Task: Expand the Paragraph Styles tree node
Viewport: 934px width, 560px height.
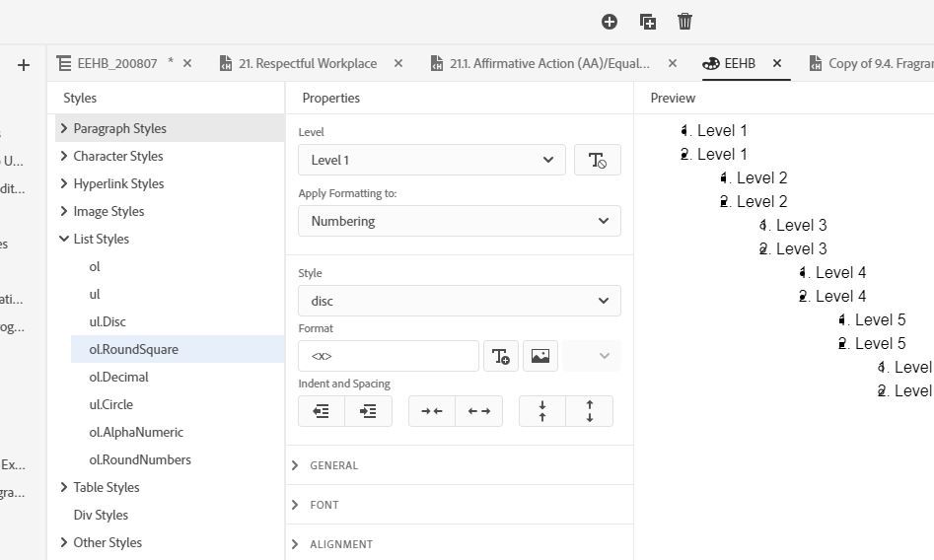Action: pyautogui.click(x=64, y=128)
